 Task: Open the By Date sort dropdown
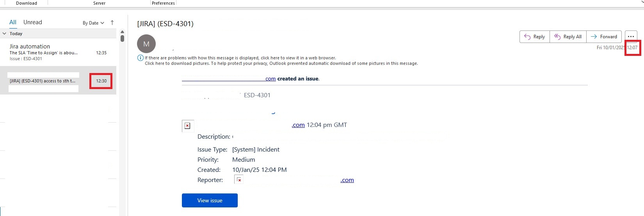click(x=93, y=23)
